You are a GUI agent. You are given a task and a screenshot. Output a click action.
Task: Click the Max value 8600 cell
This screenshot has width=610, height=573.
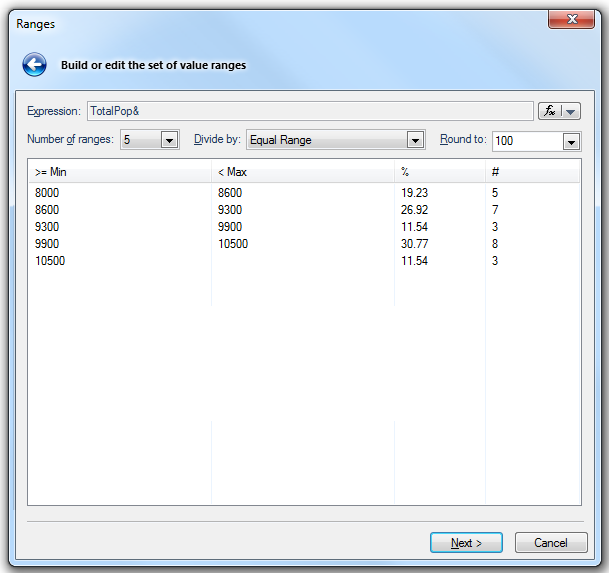pyautogui.click(x=230, y=193)
